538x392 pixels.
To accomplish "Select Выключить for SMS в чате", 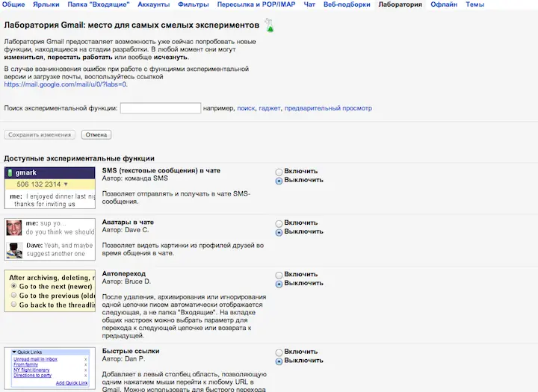I will pos(279,181).
